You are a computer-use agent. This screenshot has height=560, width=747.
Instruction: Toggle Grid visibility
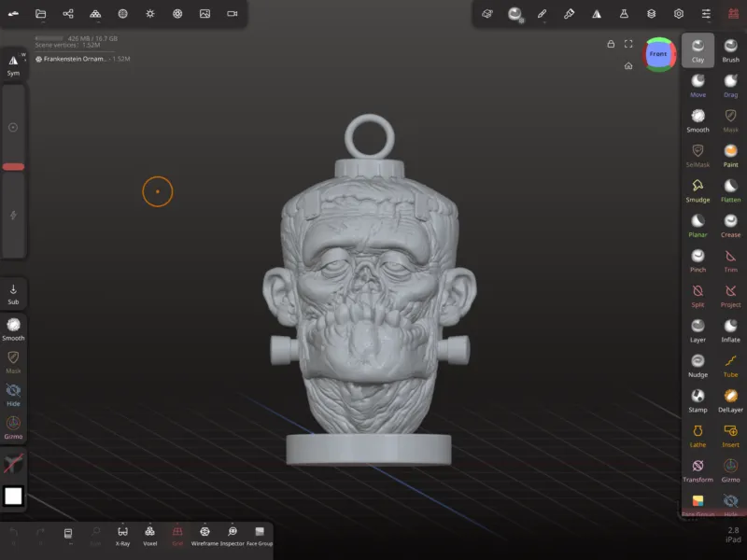(177, 535)
